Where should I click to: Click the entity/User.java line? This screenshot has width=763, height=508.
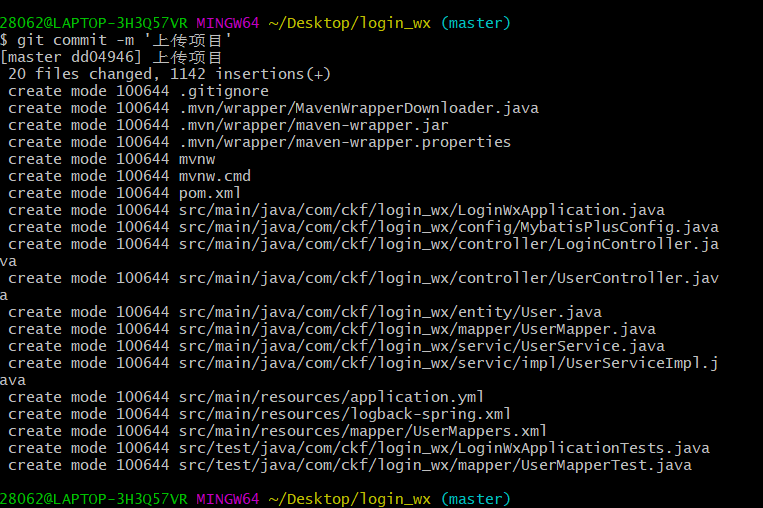pos(305,312)
